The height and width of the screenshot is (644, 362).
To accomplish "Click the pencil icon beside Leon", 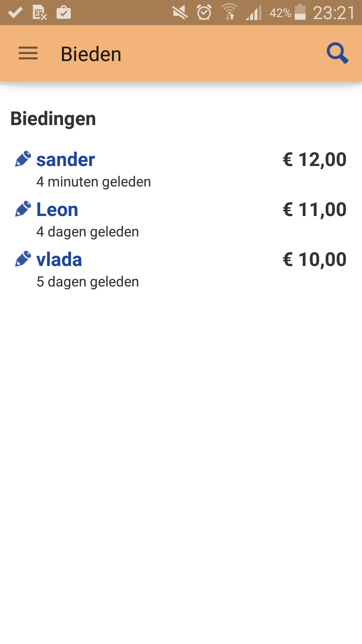I will 23,209.
